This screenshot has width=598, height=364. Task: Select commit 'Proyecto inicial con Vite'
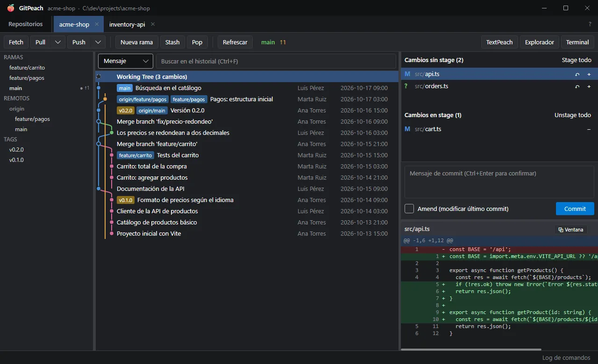(x=247, y=233)
